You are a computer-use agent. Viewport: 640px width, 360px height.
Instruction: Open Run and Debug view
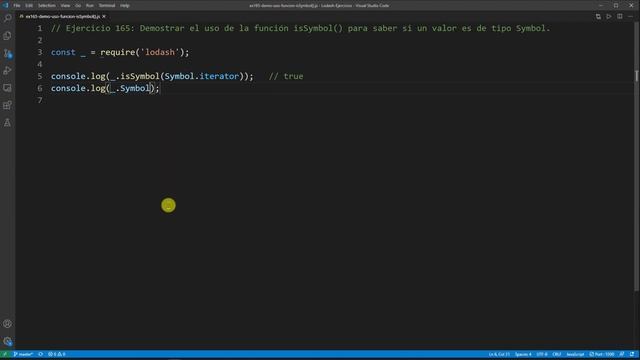point(7,71)
